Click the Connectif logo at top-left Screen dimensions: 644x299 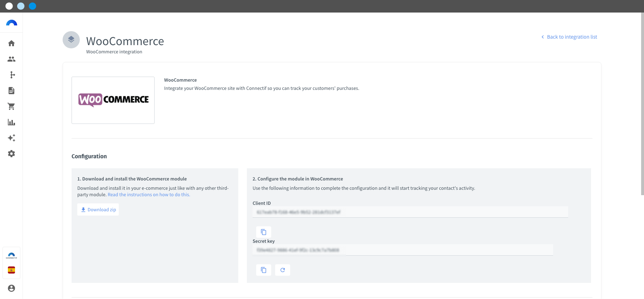11,23
